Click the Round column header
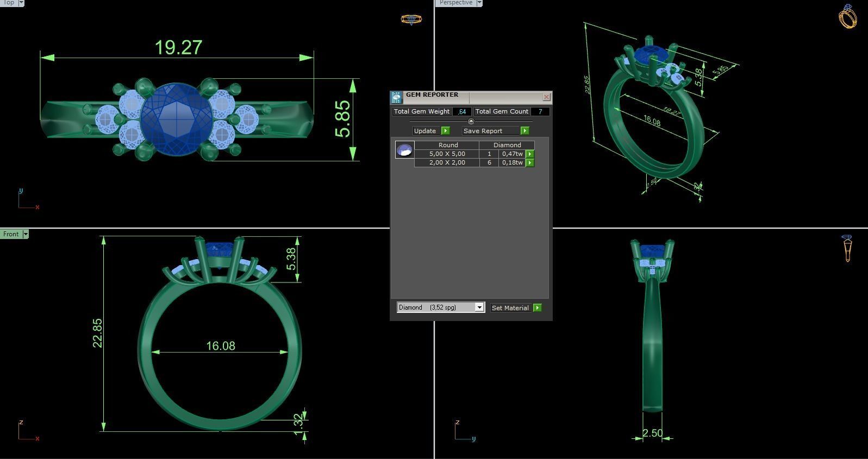Screen dimensions: 868x459 [447, 145]
